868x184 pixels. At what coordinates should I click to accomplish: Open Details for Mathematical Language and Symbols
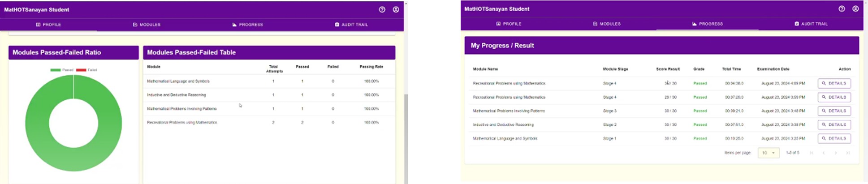point(834,139)
